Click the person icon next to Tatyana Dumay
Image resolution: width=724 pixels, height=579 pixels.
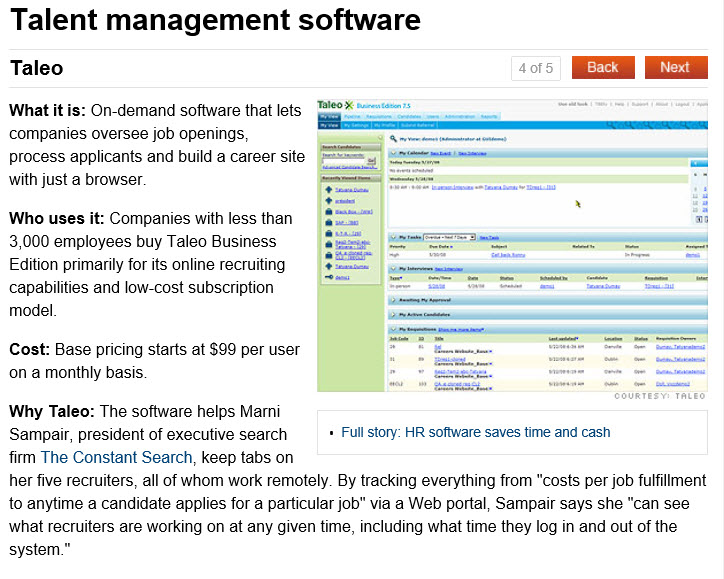pyautogui.click(x=327, y=188)
